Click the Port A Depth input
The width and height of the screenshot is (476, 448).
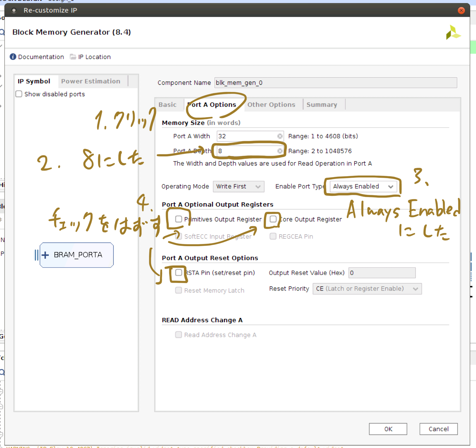250,151
